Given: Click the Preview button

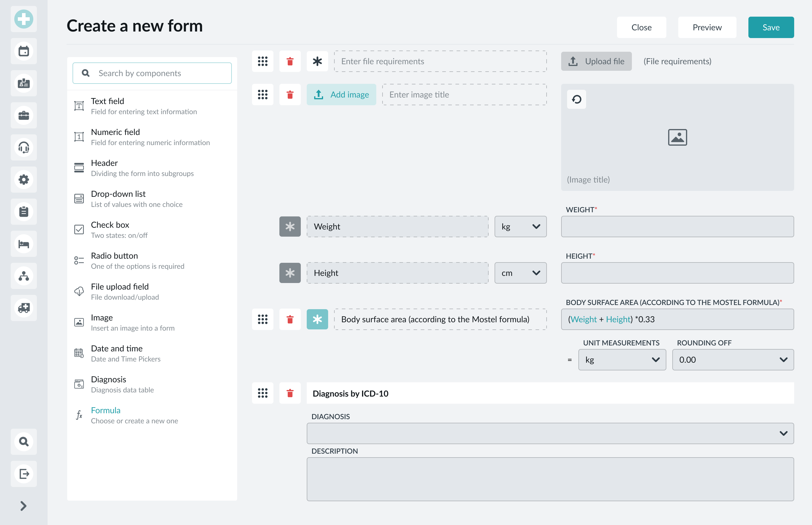Looking at the screenshot, I should click(x=707, y=27).
